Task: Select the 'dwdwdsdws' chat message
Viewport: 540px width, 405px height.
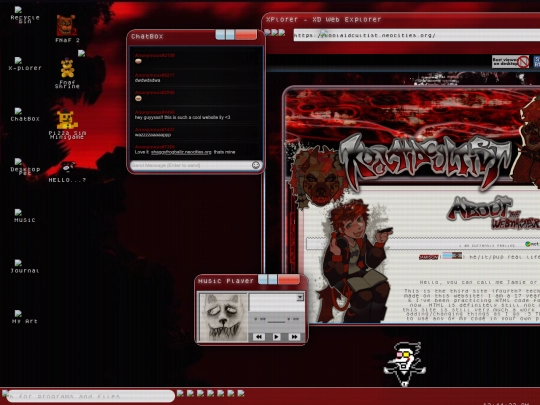Action: point(147,80)
